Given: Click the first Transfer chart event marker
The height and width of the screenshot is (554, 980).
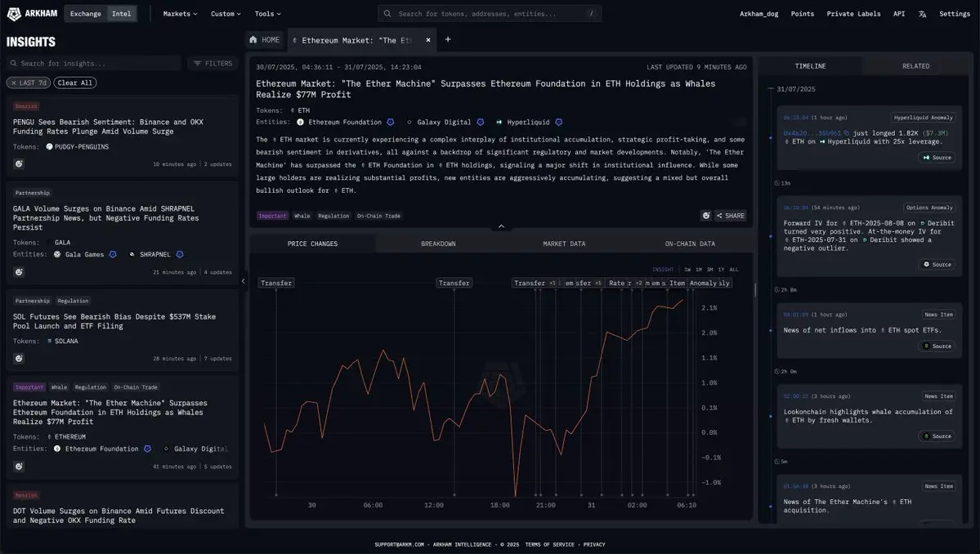Looking at the screenshot, I should tap(276, 283).
